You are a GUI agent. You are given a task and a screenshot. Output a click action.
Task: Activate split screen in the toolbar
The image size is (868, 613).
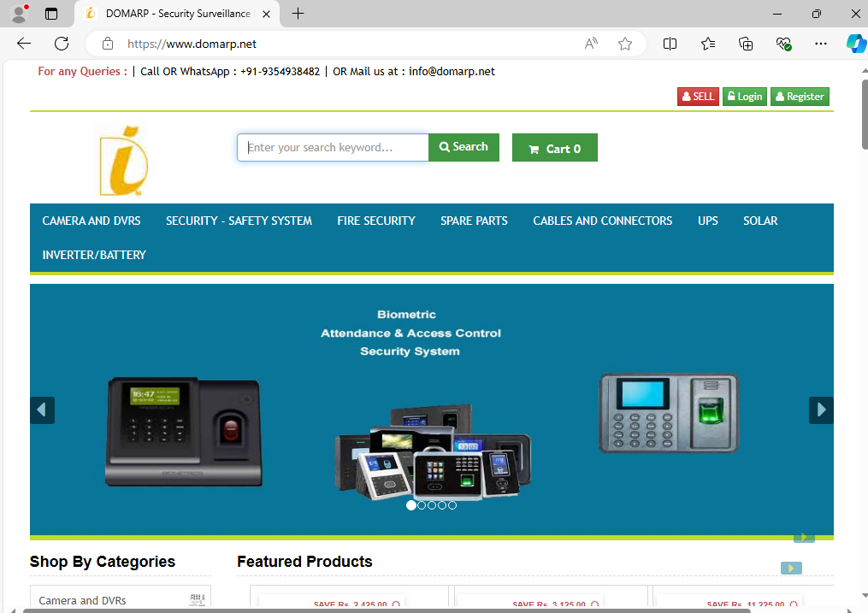click(x=670, y=44)
